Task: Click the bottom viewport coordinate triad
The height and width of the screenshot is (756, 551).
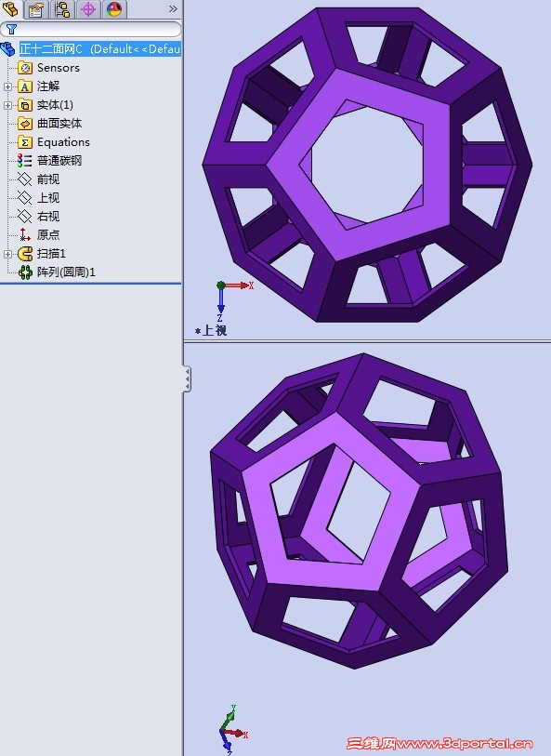Action: click(232, 730)
